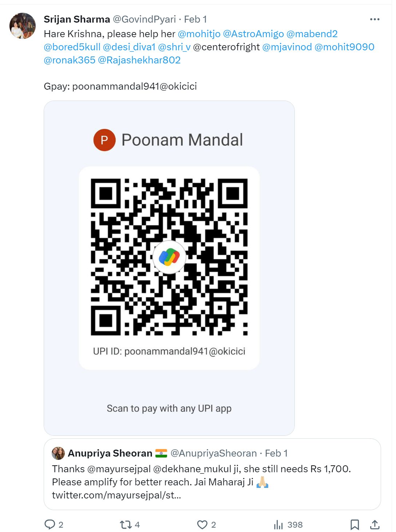This screenshot has height=532, width=396.
Task: Expand the Poonam Mandal QR code image
Action: pos(169,268)
